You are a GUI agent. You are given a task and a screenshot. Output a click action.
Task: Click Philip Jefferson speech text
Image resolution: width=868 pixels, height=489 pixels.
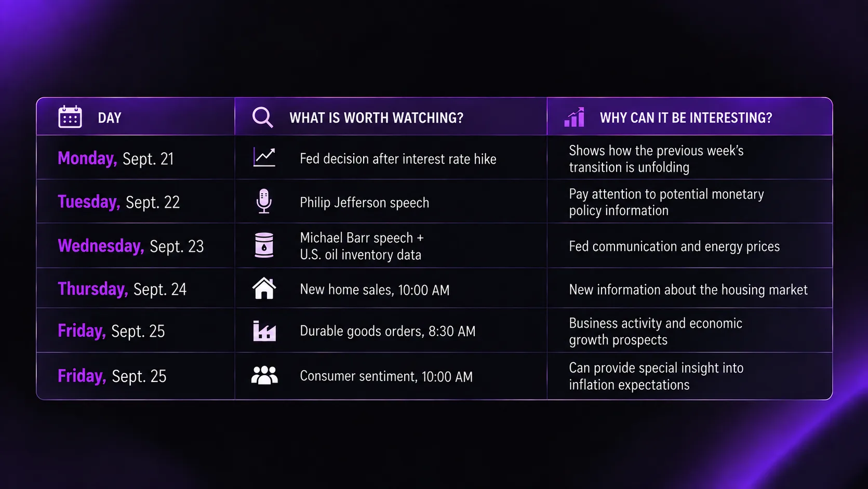pyautogui.click(x=365, y=203)
